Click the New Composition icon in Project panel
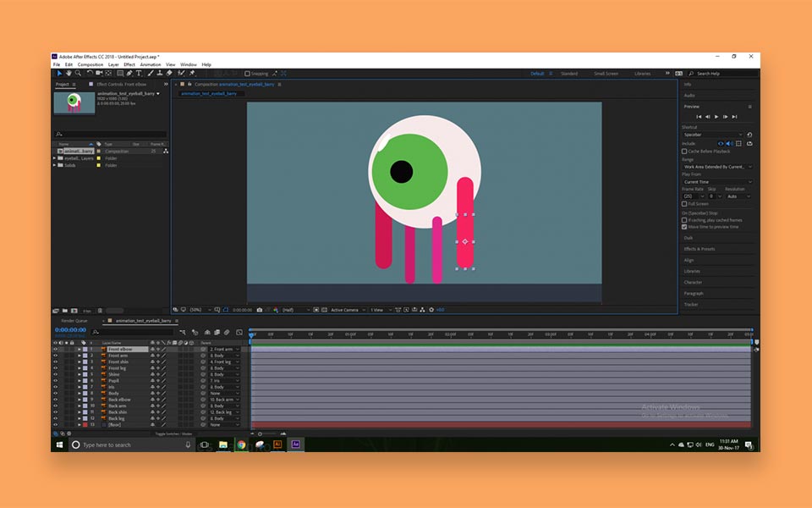This screenshot has height=508, width=812. tap(74, 311)
